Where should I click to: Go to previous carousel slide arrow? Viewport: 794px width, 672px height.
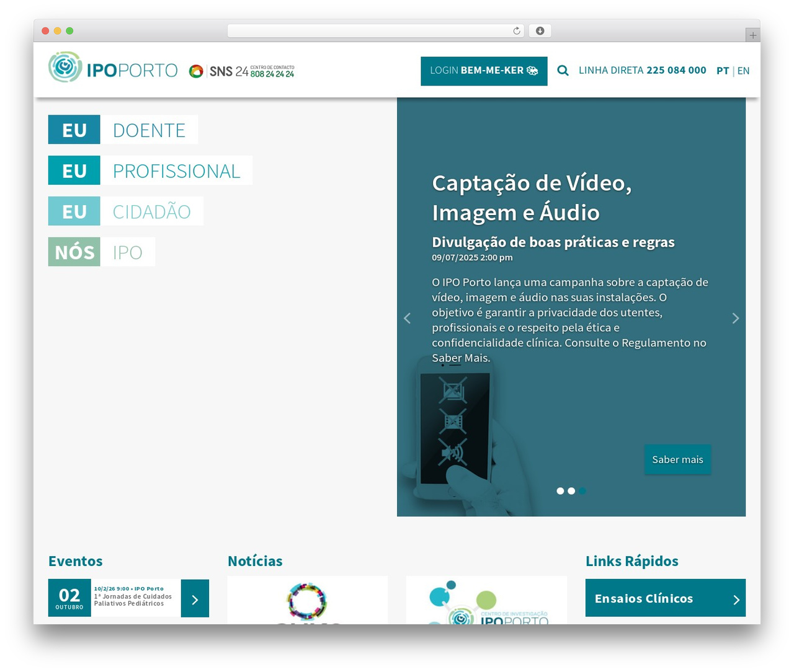[408, 318]
